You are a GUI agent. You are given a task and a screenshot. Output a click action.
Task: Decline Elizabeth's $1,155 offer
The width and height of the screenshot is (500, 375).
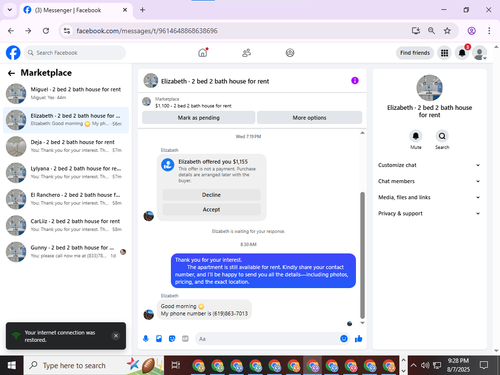click(211, 195)
